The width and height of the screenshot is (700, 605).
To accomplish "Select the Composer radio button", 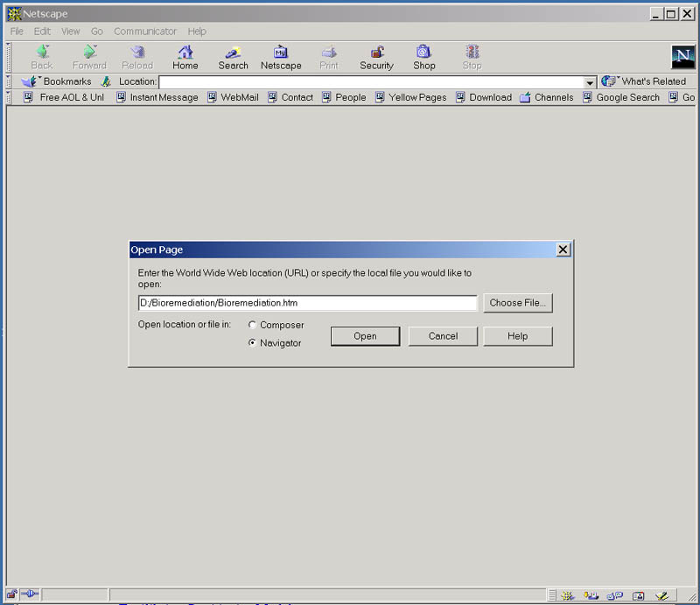I will click(x=252, y=325).
